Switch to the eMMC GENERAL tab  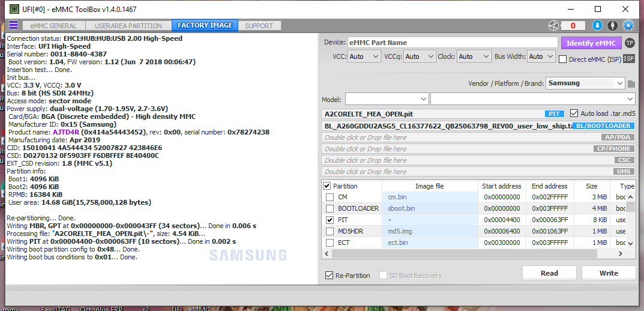coord(53,25)
